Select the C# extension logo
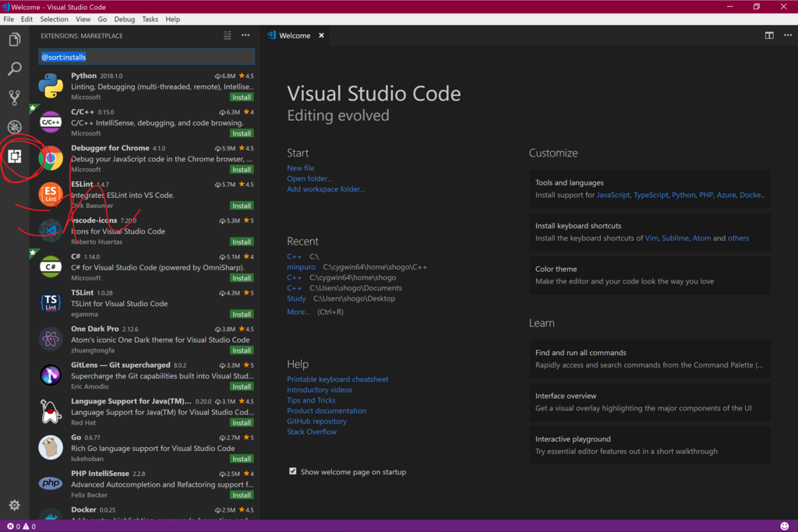798x532 pixels. [x=51, y=266]
